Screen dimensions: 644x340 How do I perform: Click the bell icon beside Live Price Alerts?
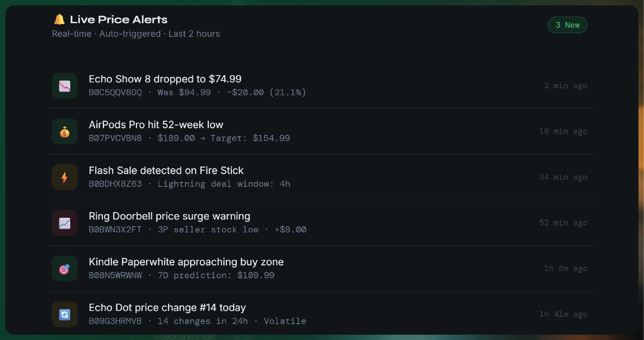point(59,20)
